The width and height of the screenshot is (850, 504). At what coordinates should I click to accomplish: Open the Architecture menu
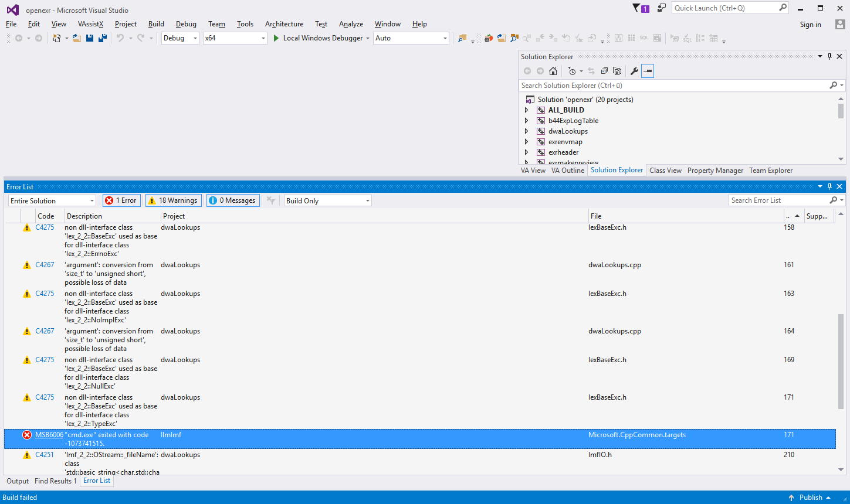[x=284, y=24]
